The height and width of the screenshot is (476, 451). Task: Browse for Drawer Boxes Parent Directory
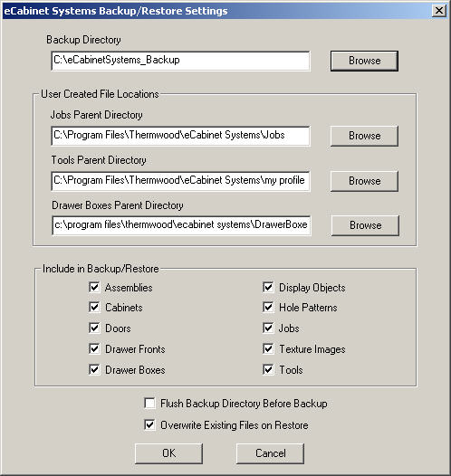click(365, 225)
